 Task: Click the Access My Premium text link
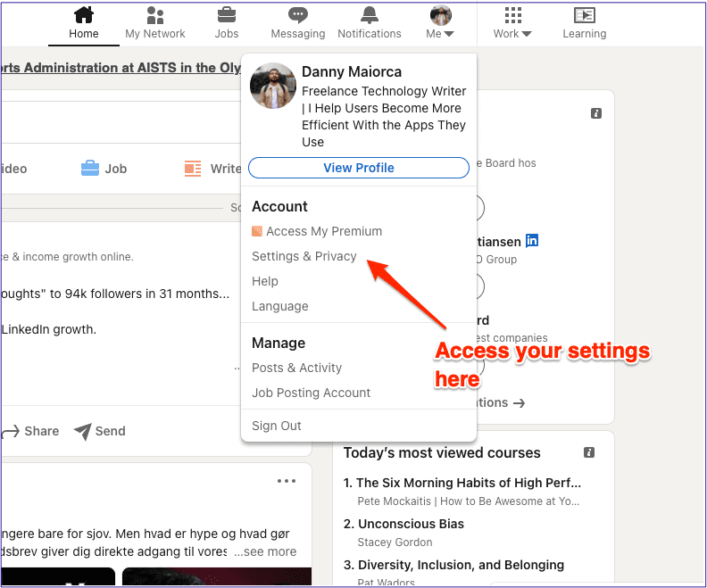pos(324,231)
